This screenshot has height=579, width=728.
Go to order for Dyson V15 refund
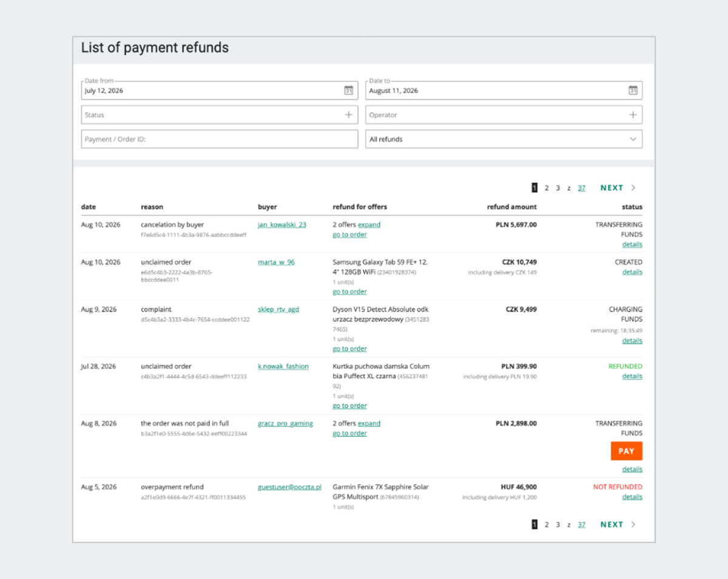pos(349,349)
